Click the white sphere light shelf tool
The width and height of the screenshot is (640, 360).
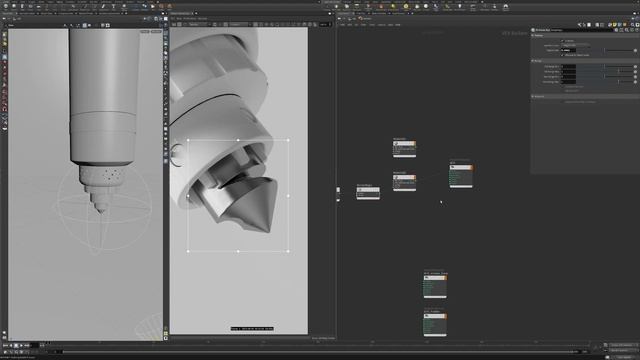pos(426,6)
